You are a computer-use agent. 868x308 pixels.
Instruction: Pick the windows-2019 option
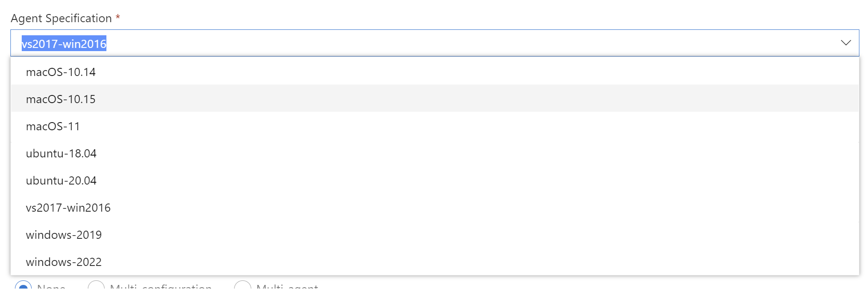(435, 234)
